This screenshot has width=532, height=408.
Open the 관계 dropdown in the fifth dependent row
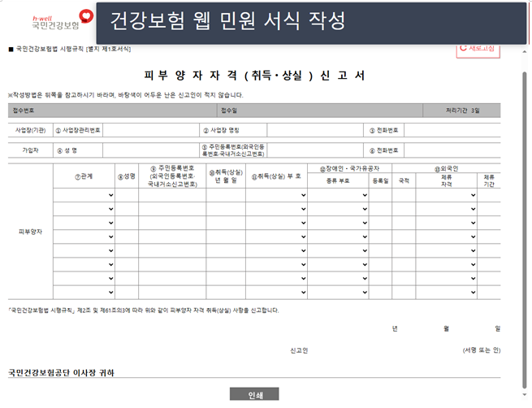(84, 251)
